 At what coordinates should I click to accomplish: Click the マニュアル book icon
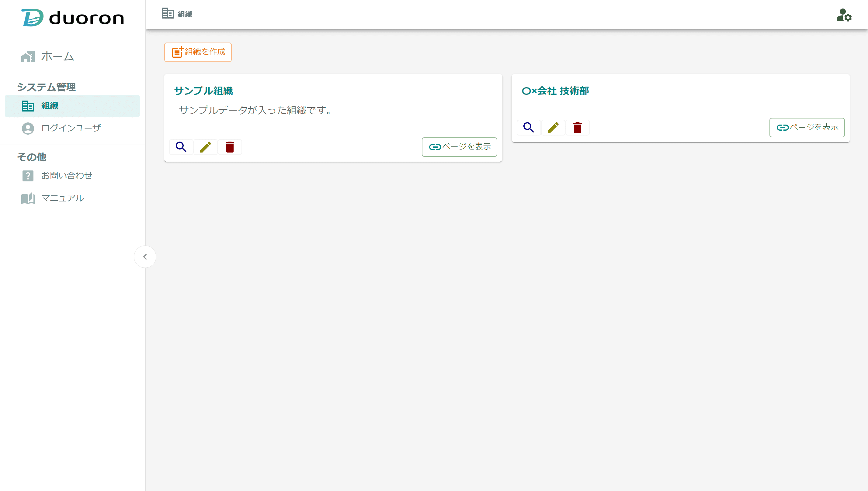(28, 198)
